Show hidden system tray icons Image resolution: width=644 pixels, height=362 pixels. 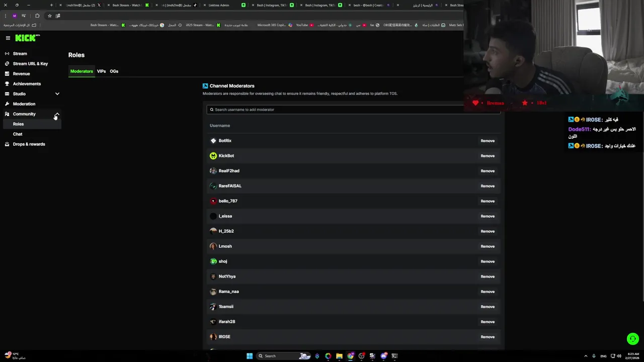[x=586, y=356]
